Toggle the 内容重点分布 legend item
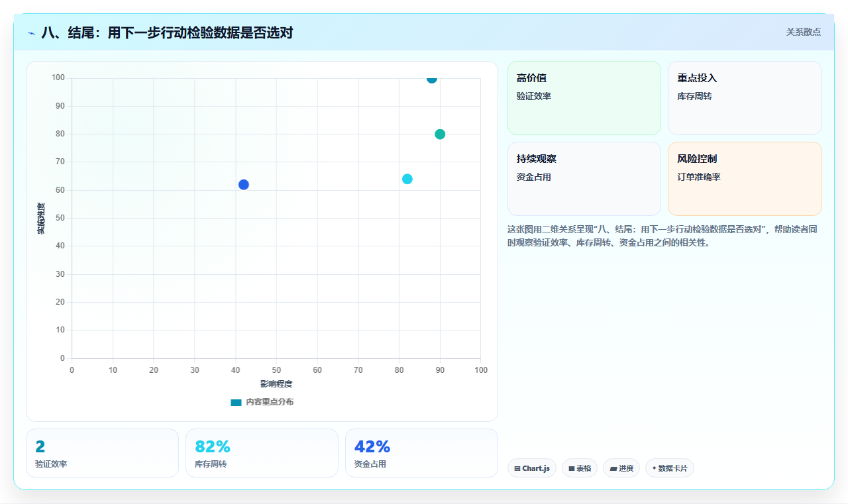Viewport: 848px width, 504px height. 262,402
